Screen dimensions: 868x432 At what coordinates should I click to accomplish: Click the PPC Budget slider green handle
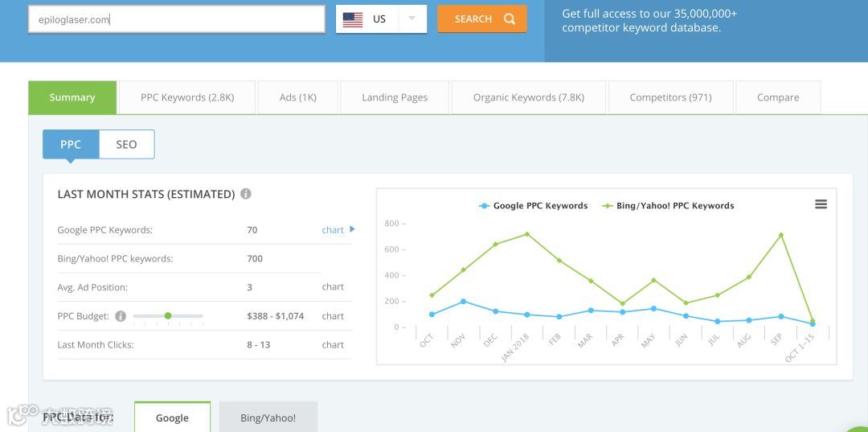[168, 315]
